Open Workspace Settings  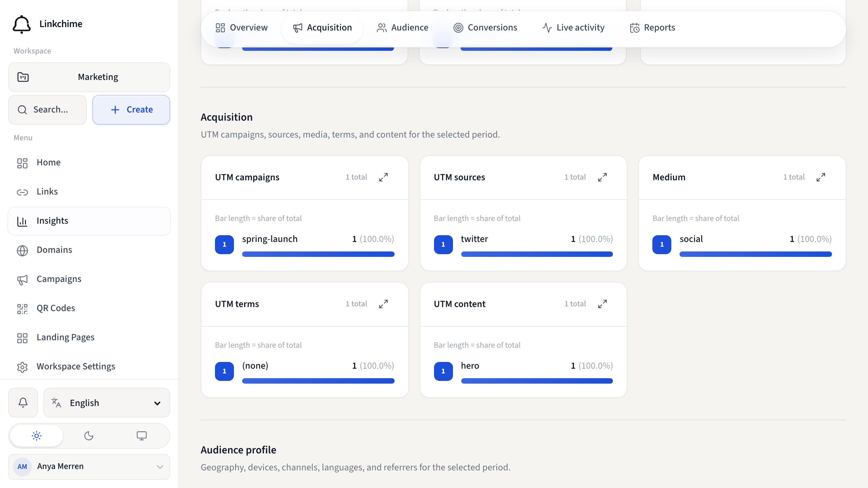(x=89, y=367)
